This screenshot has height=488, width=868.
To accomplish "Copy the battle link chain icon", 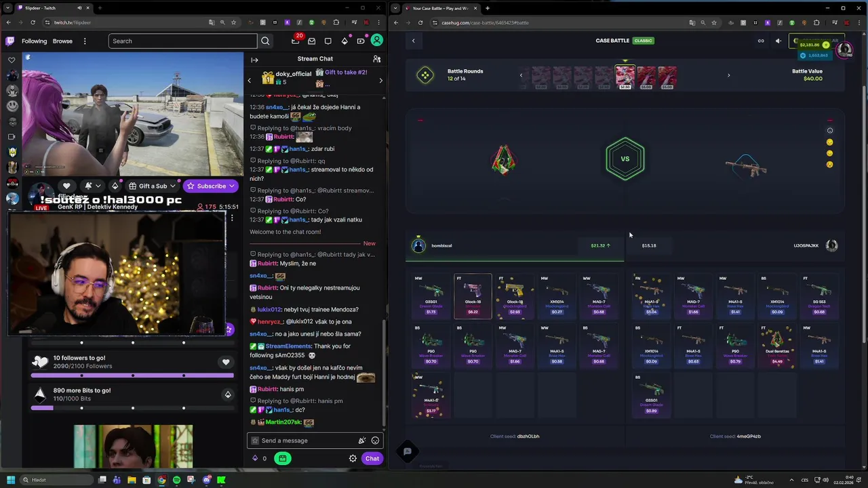I will 761,41.
